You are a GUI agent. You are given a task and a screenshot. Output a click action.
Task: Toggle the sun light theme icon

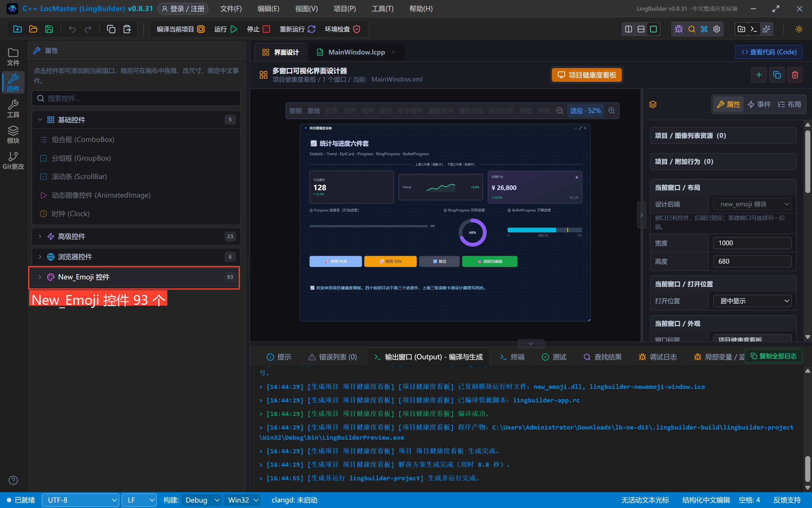[x=799, y=29]
